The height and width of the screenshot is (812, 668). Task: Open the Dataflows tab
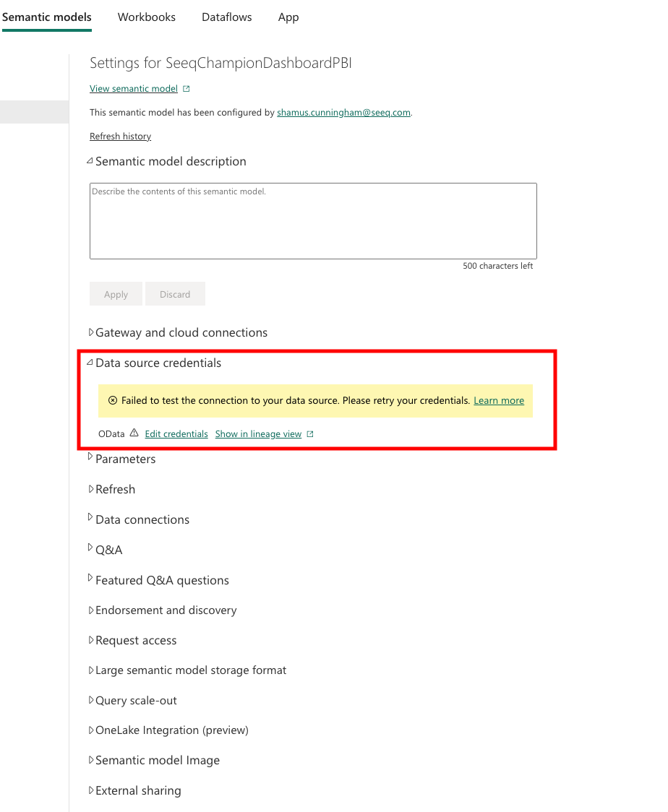click(227, 17)
